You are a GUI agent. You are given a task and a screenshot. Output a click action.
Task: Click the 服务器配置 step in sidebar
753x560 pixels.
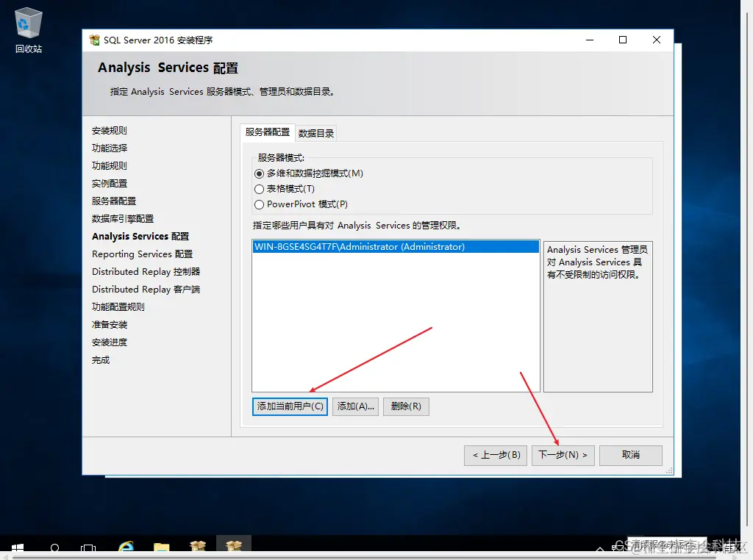pos(114,201)
